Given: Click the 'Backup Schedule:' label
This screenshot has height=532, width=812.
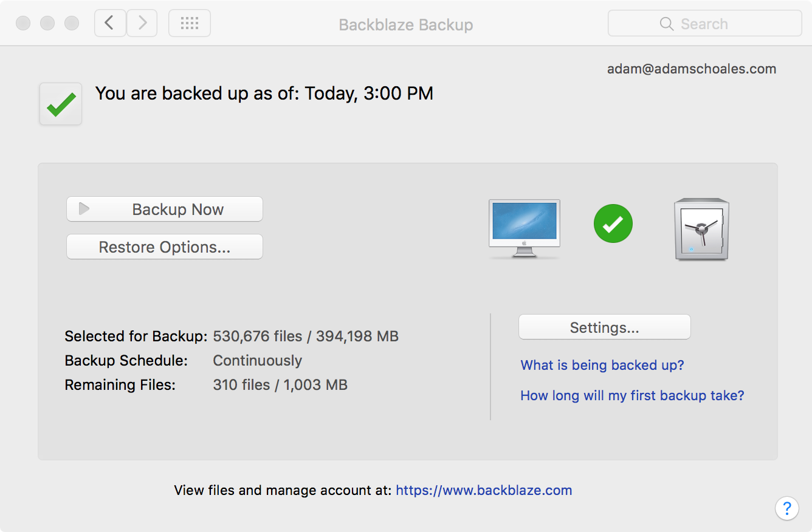Looking at the screenshot, I should pos(126,360).
